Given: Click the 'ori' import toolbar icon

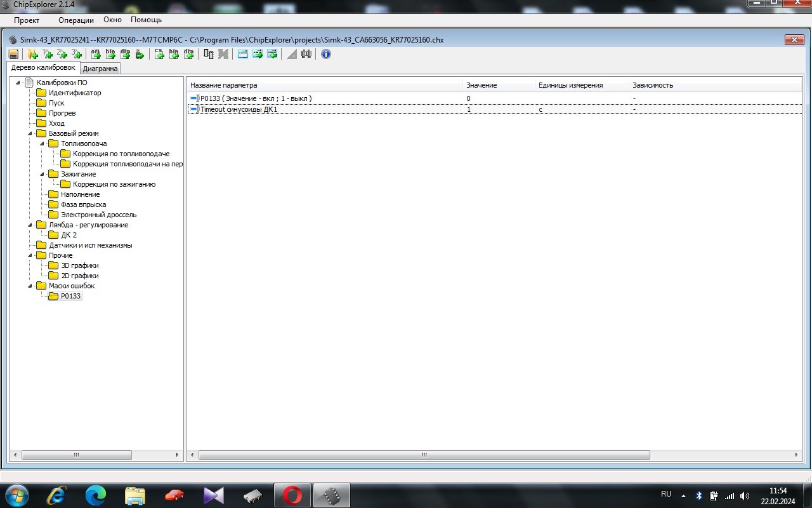Looking at the screenshot, I should click(96, 55).
